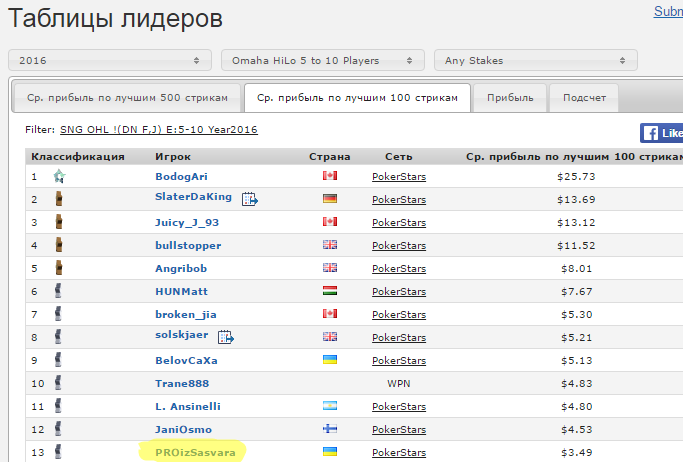683x462 pixels.
Task: Switch to the Подсчет tab
Action: (x=584, y=98)
